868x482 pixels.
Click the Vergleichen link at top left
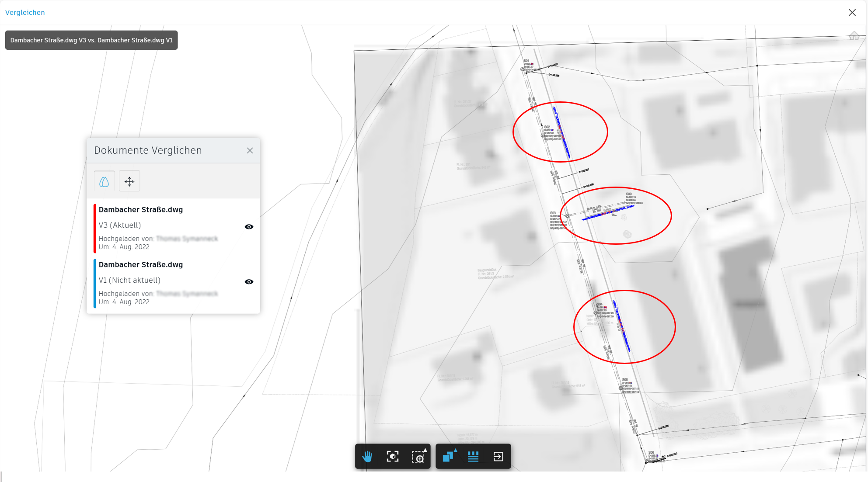pyautogui.click(x=25, y=12)
